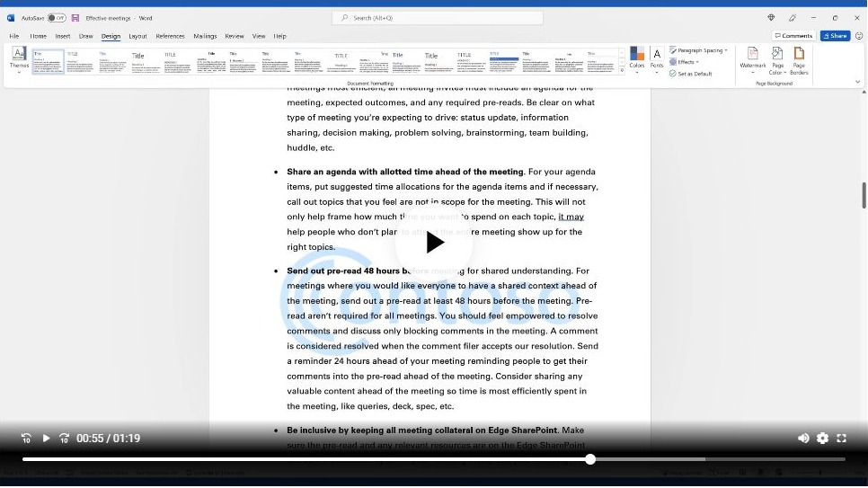Click the pen ink icon in title bar
This screenshot has height=488, width=868.
793,18
